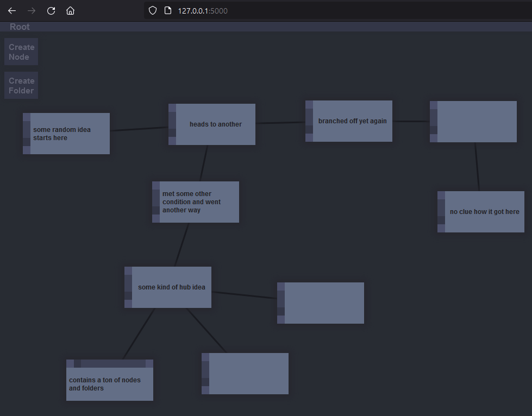532x416 pixels.
Task: Click bottom handle square of 'heads to another' node
Action: pos(172,141)
